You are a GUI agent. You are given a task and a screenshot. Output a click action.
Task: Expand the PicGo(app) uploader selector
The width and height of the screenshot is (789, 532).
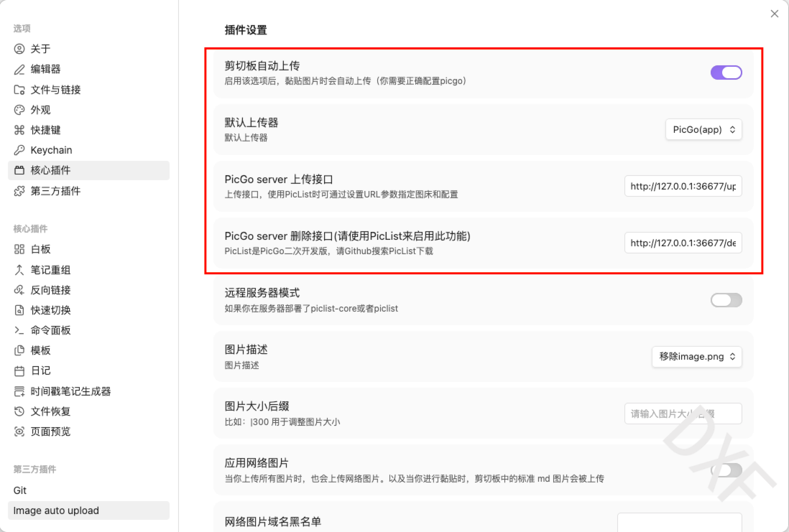(703, 129)
